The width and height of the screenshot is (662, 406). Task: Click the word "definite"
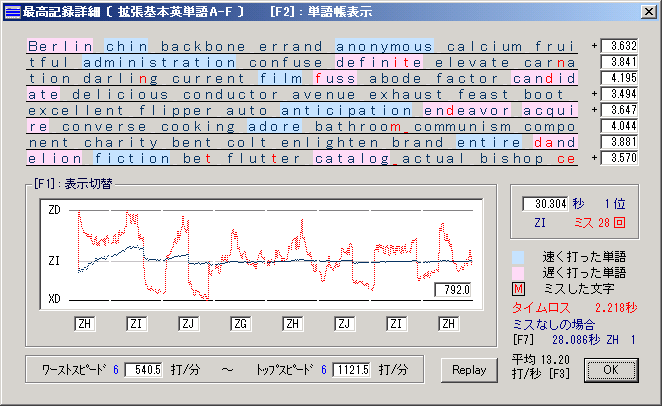(379, 62)
